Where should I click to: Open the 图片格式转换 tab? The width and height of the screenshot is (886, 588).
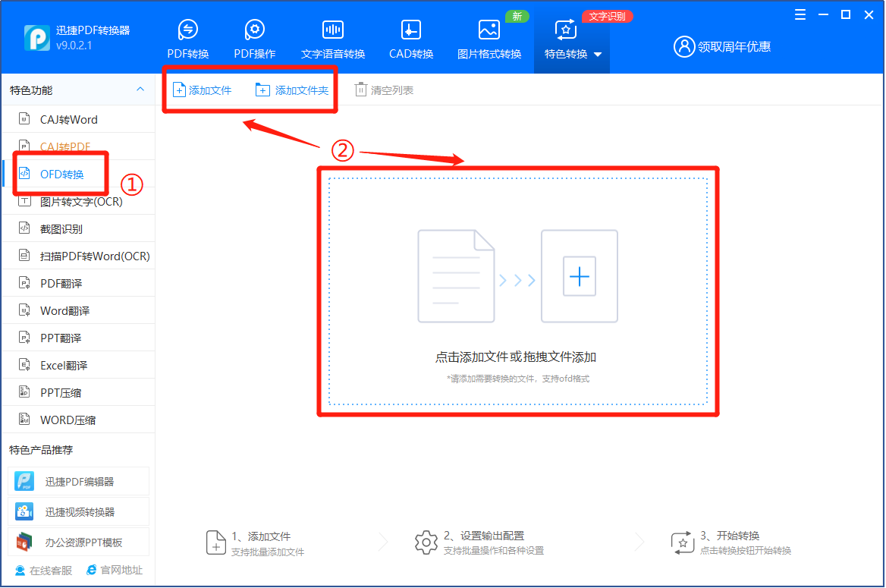coord(489,39)
